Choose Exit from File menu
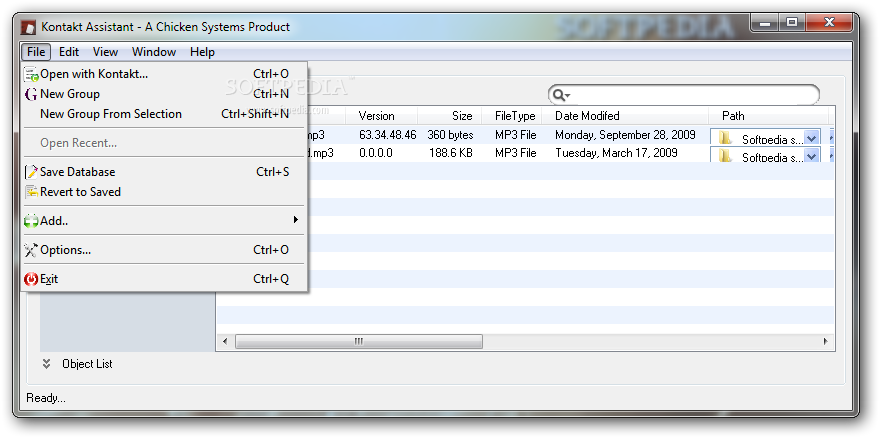This screenshot has height=438, width=880. pos(164,279)
